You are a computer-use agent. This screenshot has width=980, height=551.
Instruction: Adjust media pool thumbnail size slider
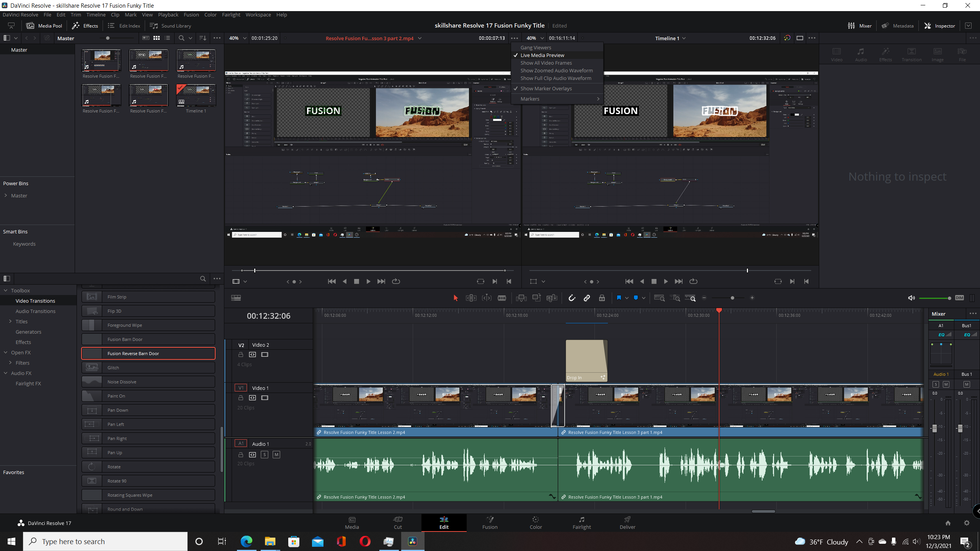coord(108,38)
